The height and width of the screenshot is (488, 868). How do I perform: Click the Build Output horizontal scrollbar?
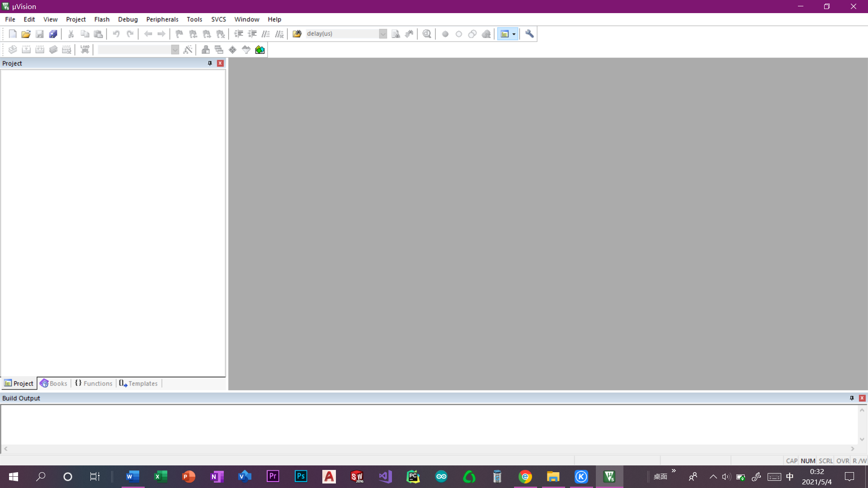click(x=429, y=449)
